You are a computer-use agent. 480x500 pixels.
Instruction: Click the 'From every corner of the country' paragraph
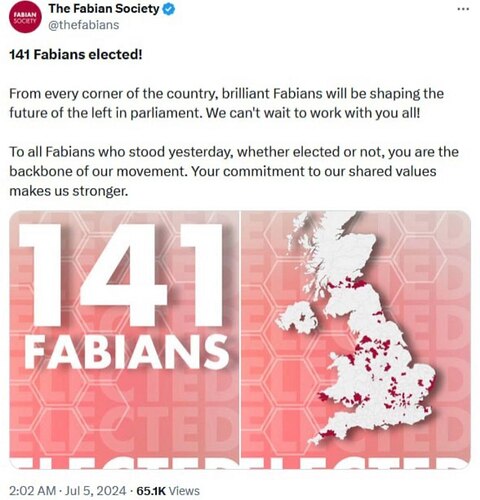[226, 103]
